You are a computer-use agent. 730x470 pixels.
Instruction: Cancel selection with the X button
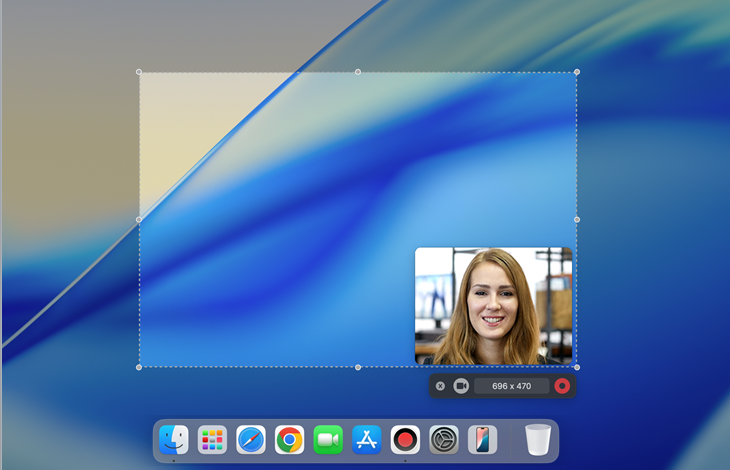pos(440,386)
